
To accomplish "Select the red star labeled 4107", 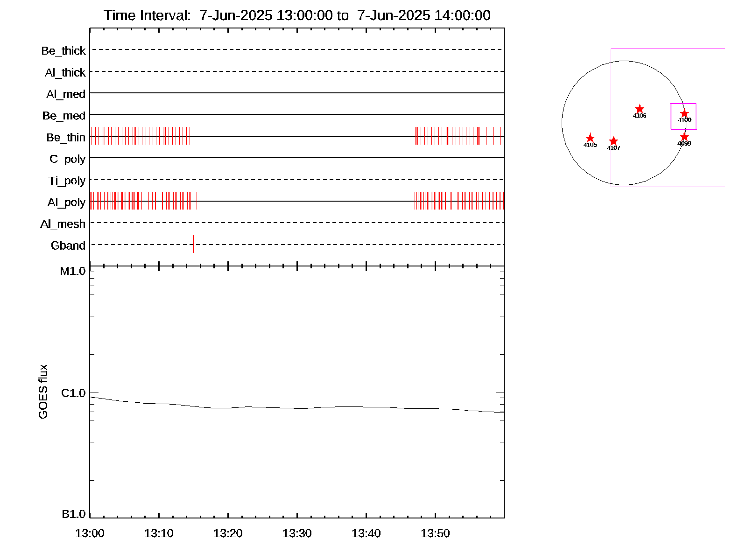I will click(x=613, y=141).
